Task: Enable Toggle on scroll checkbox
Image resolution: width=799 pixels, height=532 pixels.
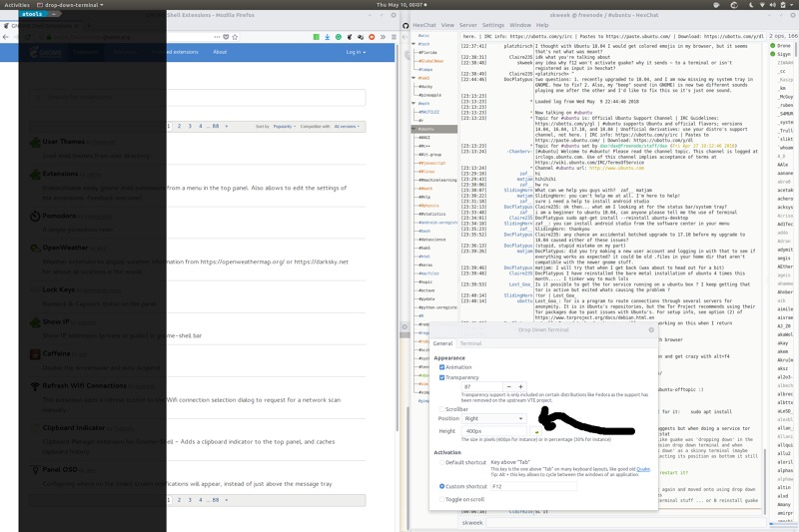Action: click(441, 499)
